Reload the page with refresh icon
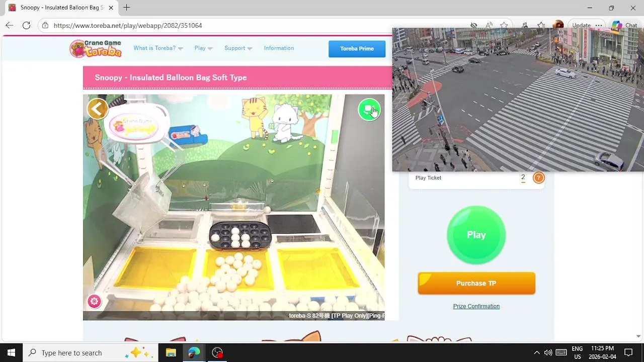Viewport: 644px width, 362px height. pos(27,25)
